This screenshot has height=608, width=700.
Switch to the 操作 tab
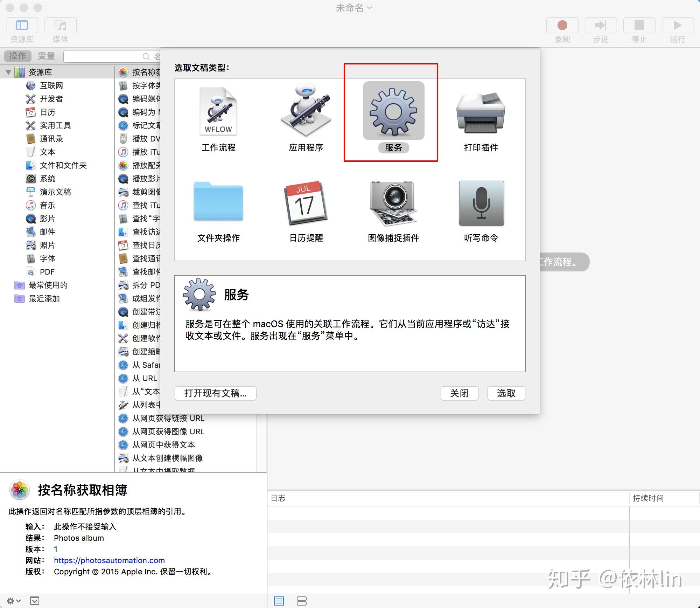tap(17, 56)
